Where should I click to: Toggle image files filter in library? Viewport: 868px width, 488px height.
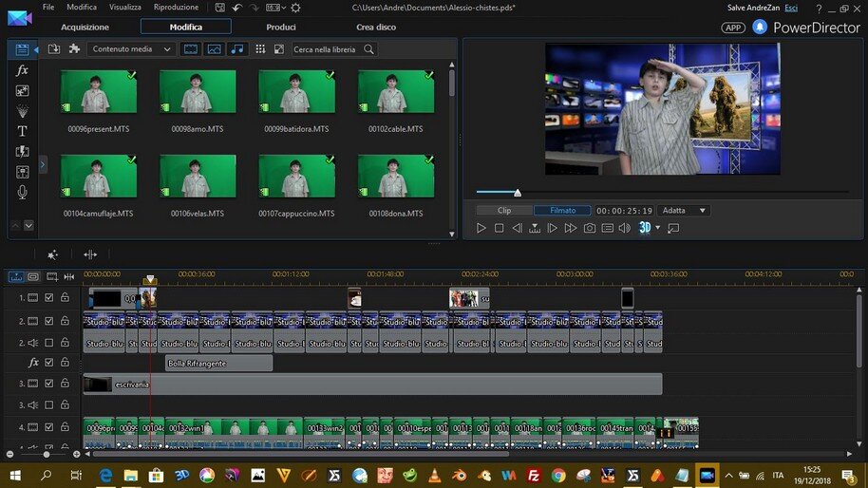[214, 49]
